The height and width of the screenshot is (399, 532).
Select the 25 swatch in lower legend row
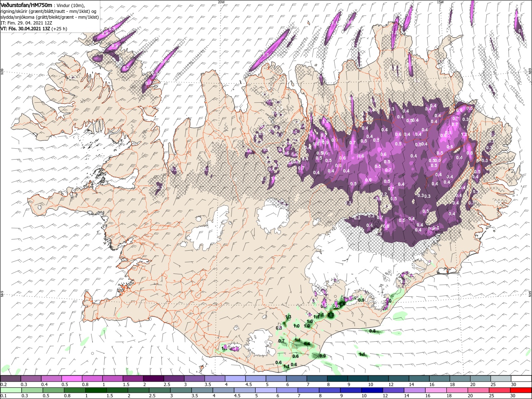click(x=500, y=390)
